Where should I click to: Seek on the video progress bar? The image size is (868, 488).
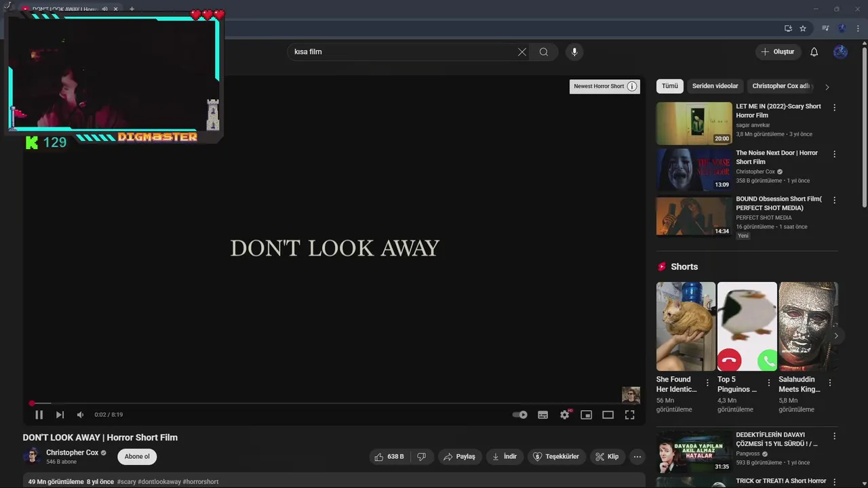tap(334, 403)
